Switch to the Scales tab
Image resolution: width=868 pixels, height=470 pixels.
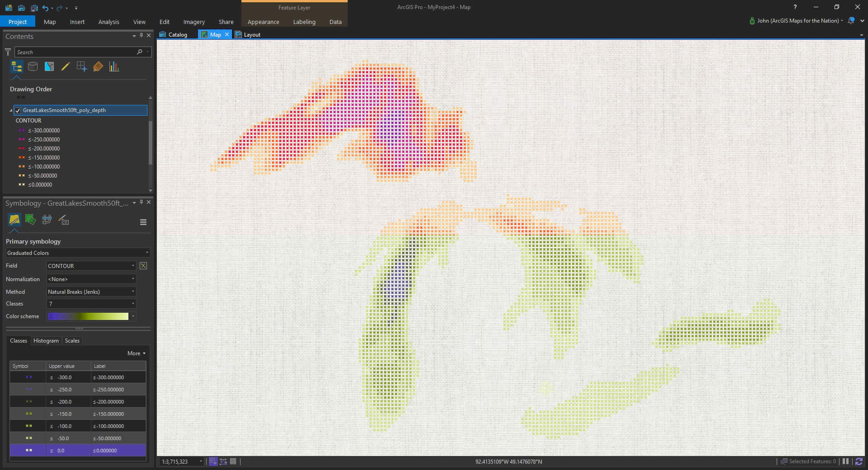click(x=72, y=341)
